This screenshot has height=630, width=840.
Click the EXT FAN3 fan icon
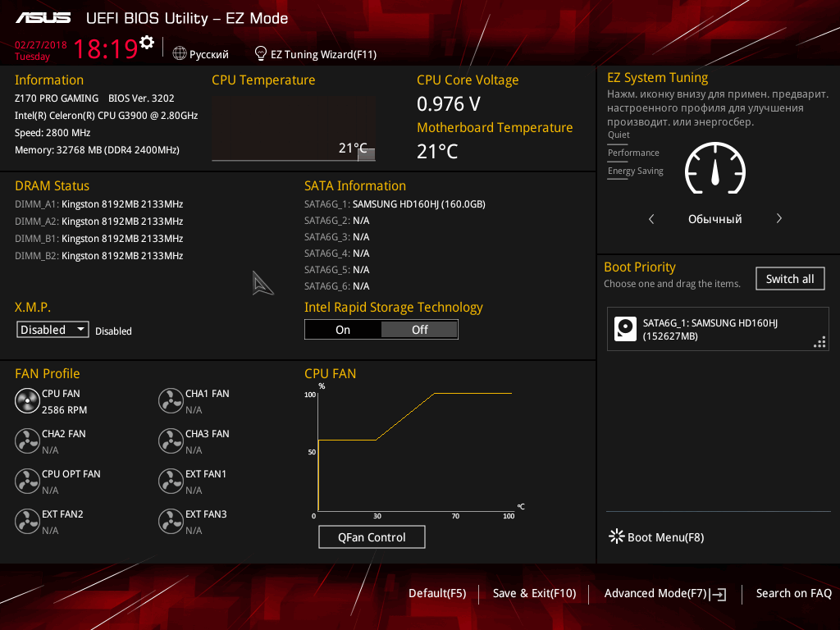click(171, 521)
